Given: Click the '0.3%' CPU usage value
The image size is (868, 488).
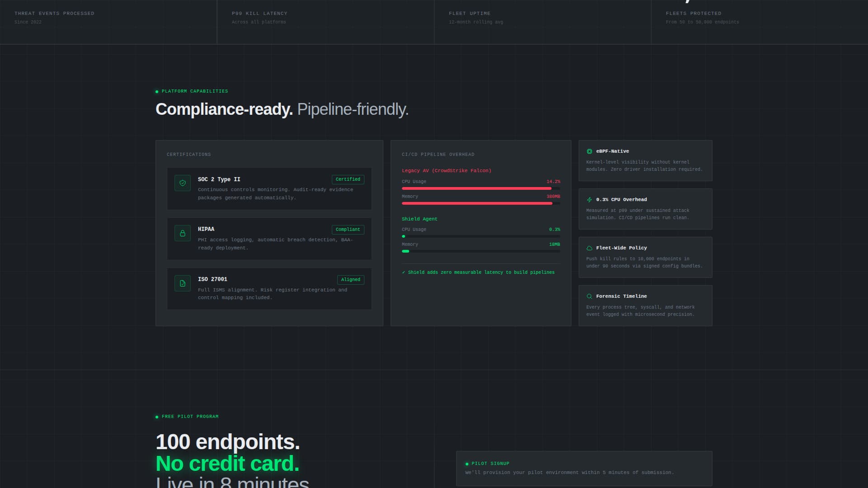Looking at the screenshot, I should click(555, 230).
